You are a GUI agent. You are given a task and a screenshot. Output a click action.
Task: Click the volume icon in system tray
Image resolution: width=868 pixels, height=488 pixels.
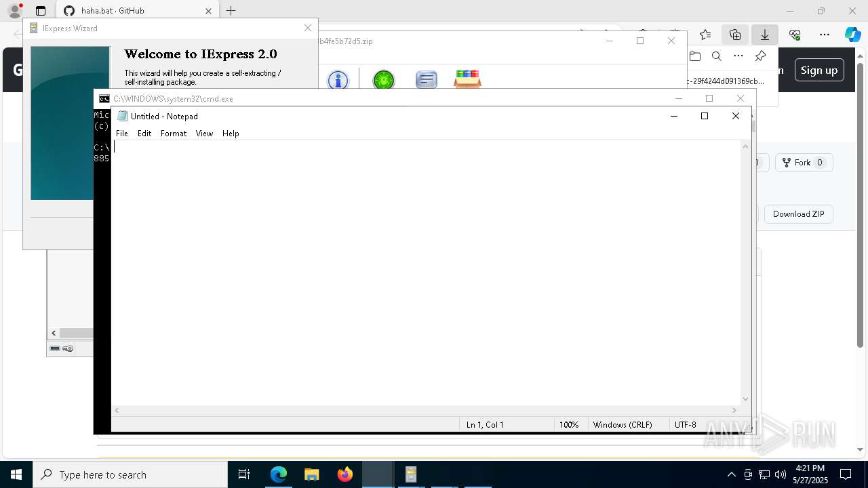pos(781,474)
